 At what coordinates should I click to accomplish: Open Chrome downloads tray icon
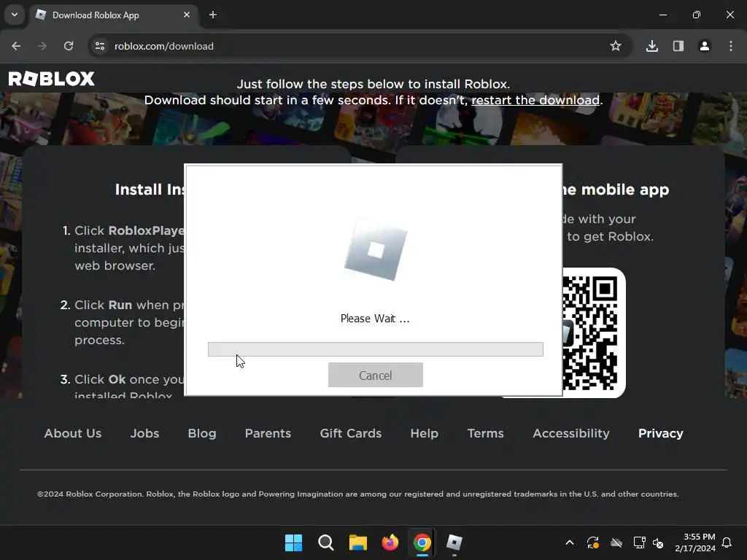(x=651, y=46)
